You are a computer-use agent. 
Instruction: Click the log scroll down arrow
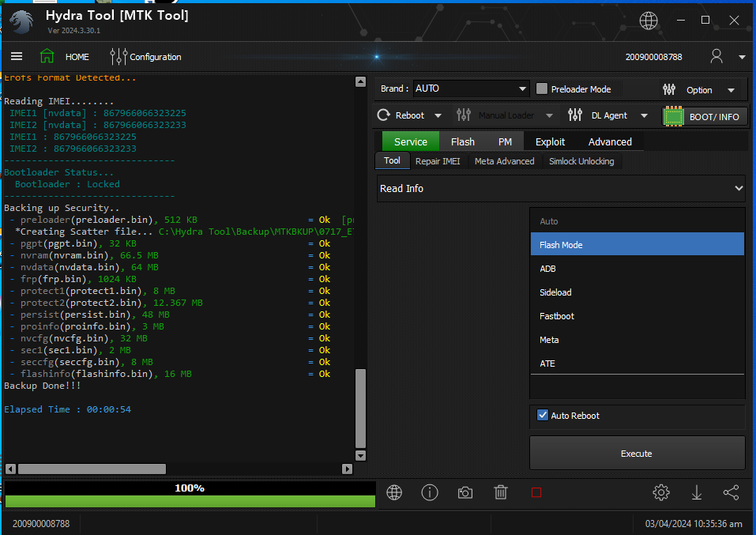(x=361, y=455)
